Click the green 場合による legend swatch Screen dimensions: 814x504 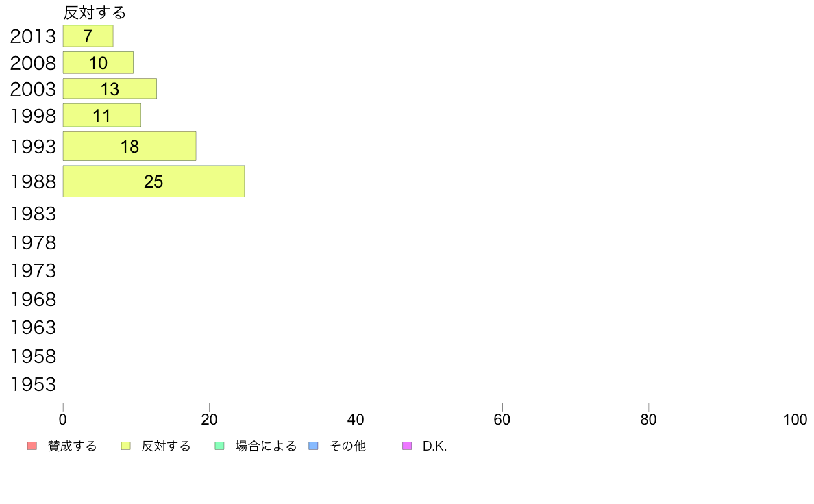219,446
